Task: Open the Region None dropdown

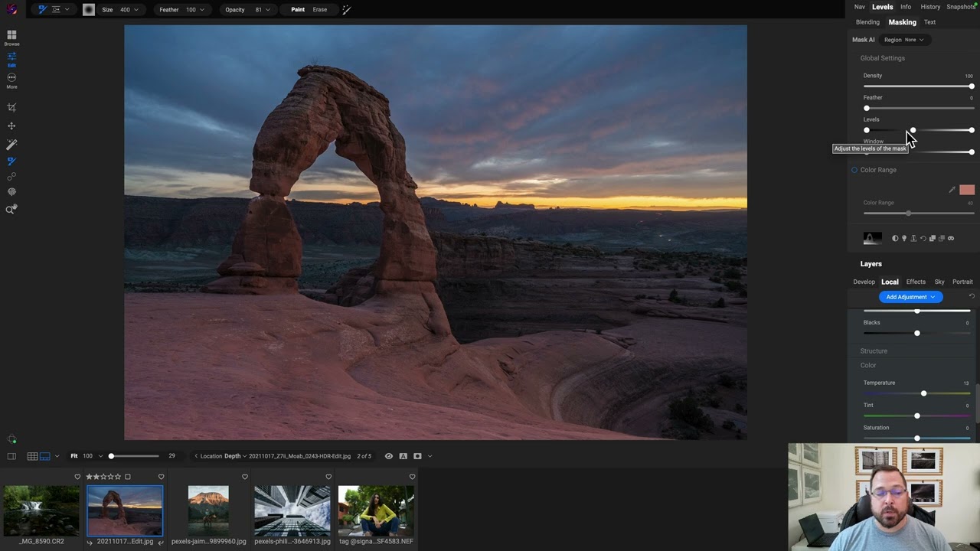Action: [903, 40]
